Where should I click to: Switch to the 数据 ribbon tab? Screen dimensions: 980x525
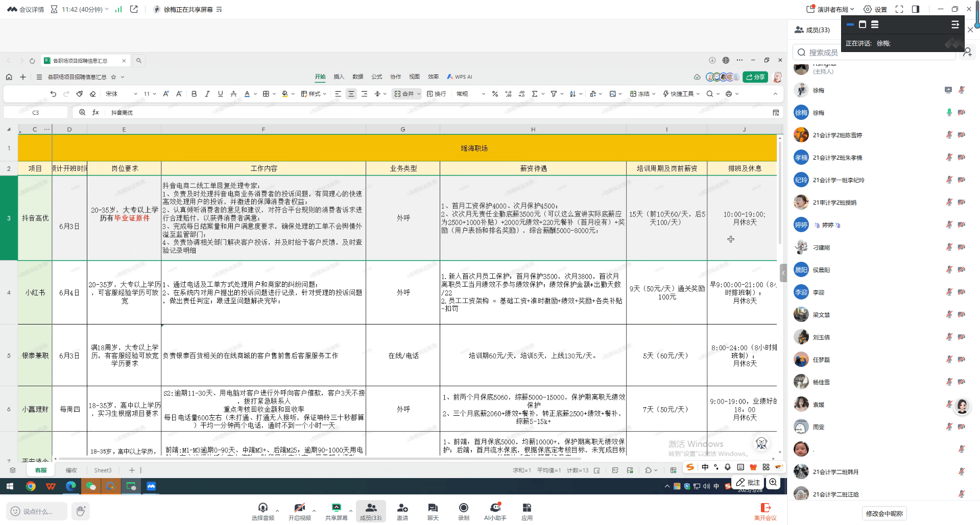[x=358, y=77]
